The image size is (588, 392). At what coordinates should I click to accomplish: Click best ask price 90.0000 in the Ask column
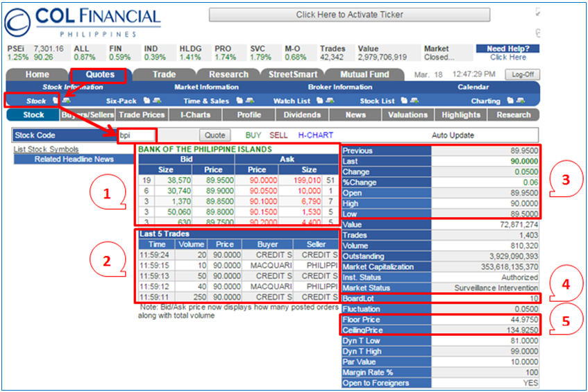[264, 180]
